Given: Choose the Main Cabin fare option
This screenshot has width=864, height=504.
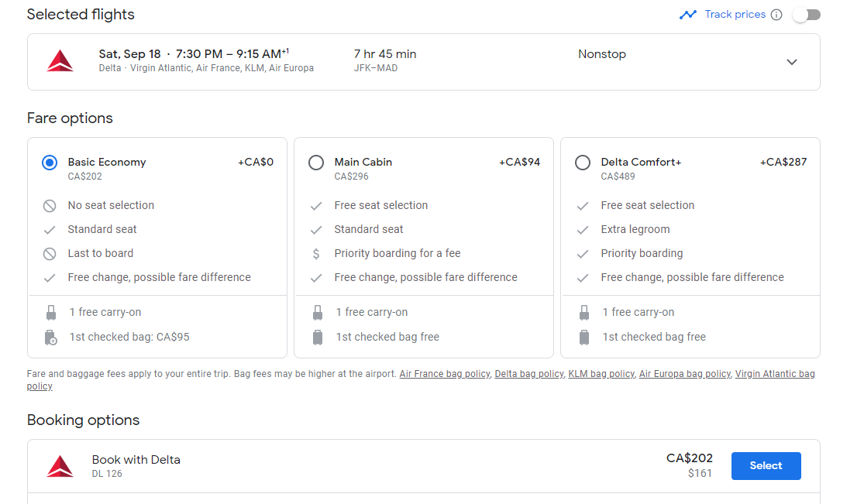Looking at the screenshot, I should point(316,163).
